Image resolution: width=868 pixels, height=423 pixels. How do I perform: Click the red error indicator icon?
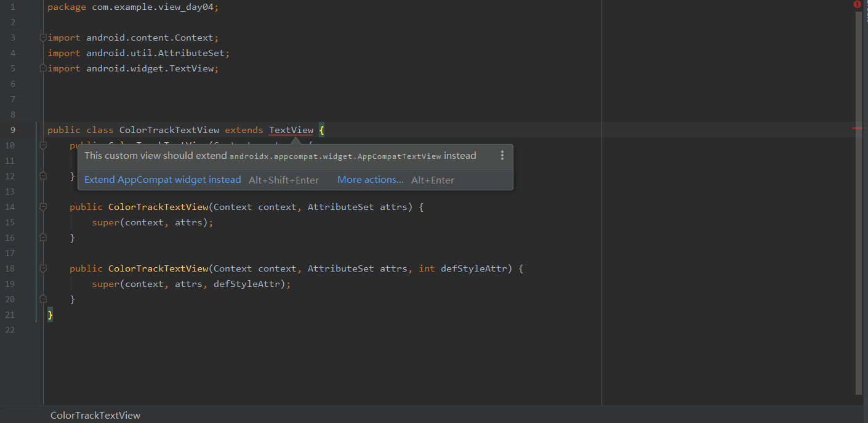pyautogui.click(x=857, y=4)
